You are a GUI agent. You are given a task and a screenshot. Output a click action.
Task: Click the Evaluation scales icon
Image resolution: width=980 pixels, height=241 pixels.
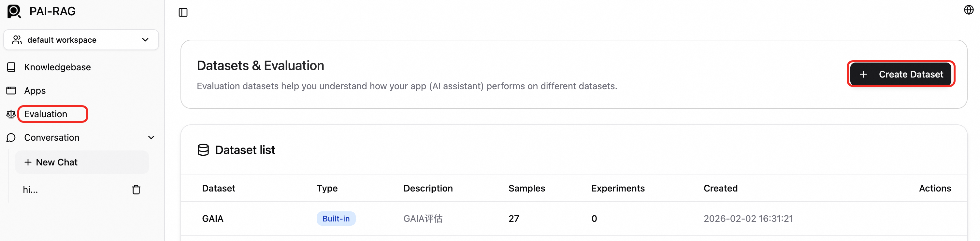coord(11,114)
